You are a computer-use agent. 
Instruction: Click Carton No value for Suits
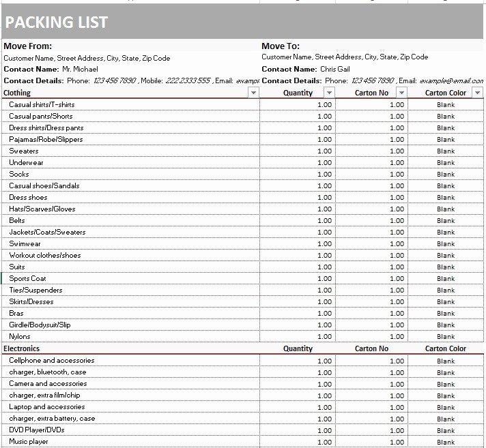[x=371, y=267]
